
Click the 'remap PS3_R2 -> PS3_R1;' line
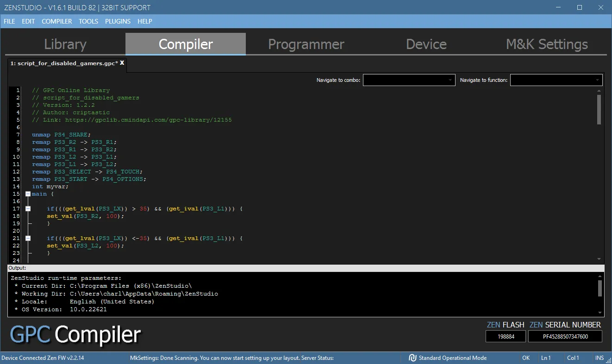(75, 142)
